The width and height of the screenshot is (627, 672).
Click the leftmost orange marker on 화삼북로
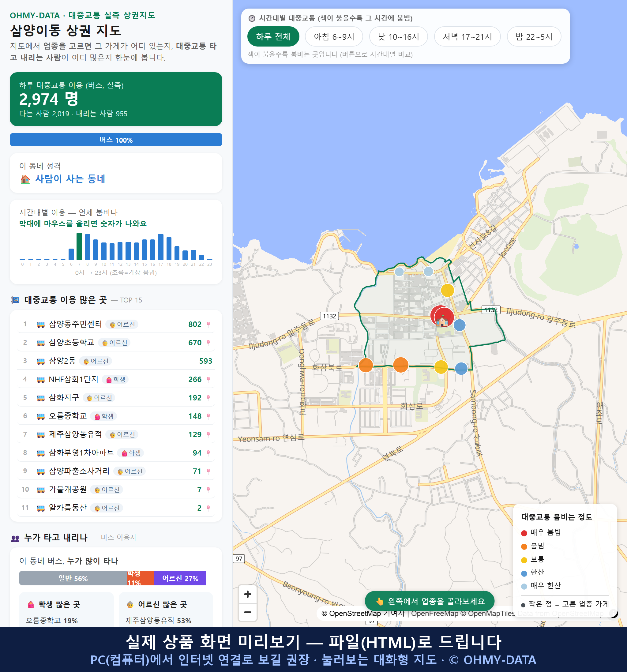366,365
